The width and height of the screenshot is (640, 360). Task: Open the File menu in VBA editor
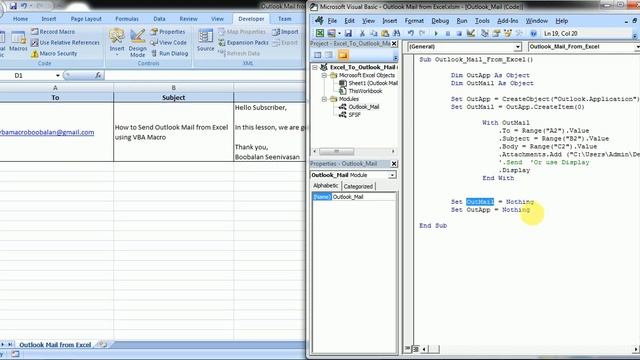332,21
